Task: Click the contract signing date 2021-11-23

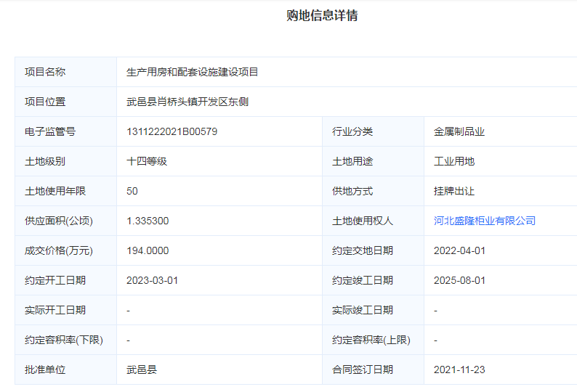Action: tap(459, 369)
